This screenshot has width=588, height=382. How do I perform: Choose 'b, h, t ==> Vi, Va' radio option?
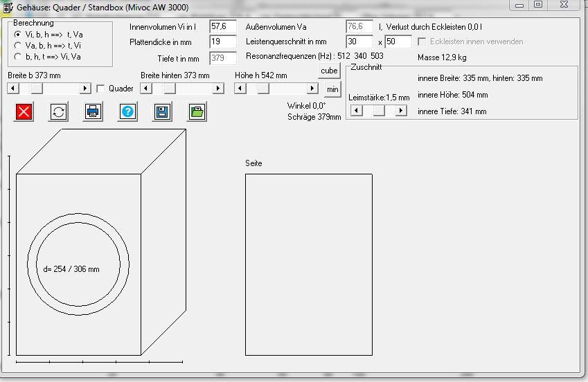(x=18, y=57)
